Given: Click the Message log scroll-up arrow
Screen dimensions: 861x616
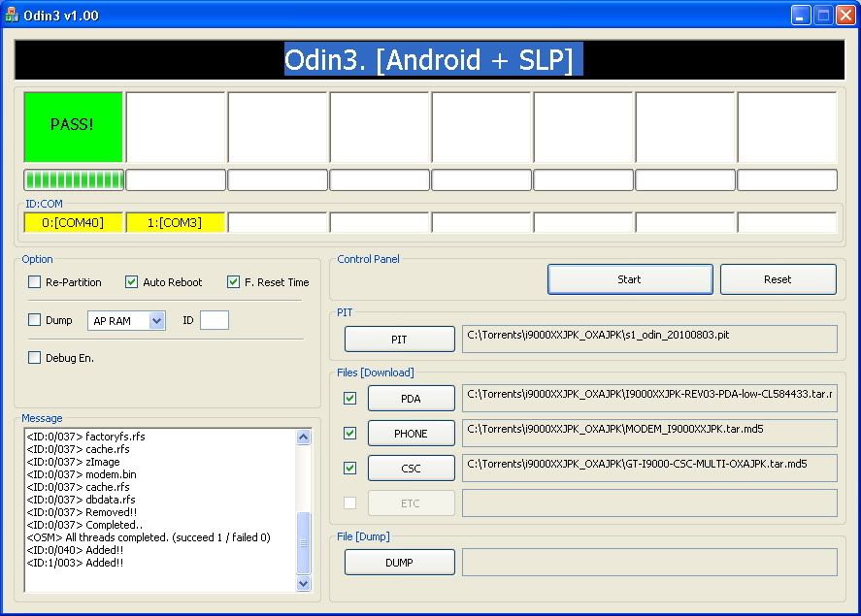Looking at the screenshot, I should [303, 438].
